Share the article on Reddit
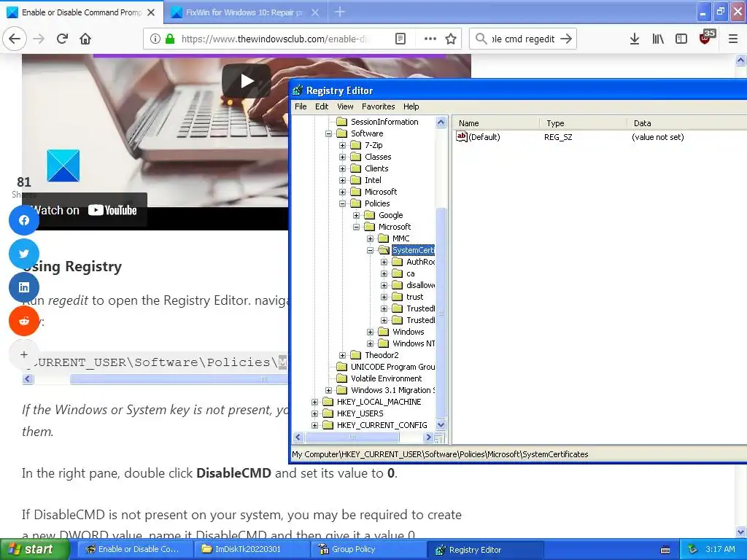 pos(24,321)
